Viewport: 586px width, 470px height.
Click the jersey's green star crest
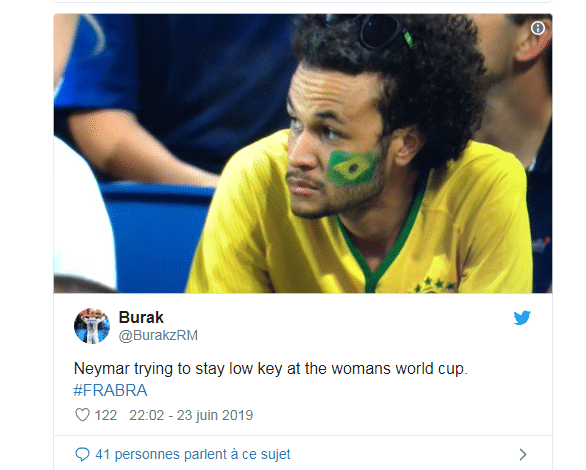435,285
